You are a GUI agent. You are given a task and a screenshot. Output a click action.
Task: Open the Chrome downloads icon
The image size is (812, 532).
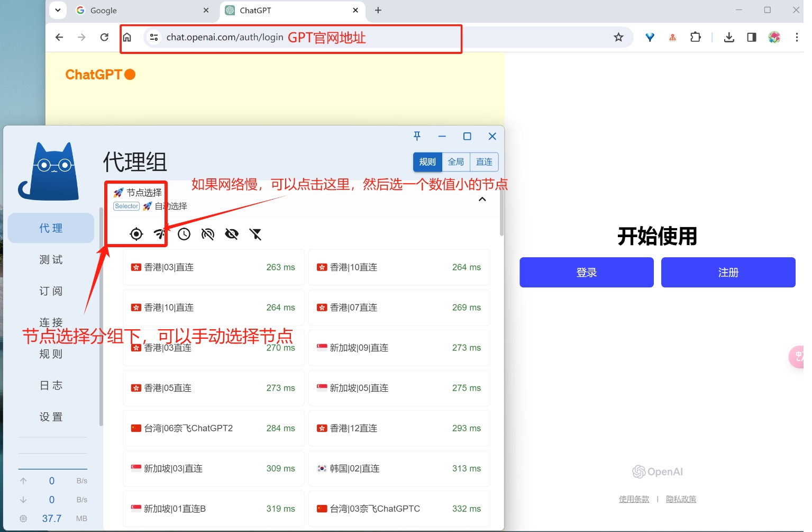[x=729, y=37]
